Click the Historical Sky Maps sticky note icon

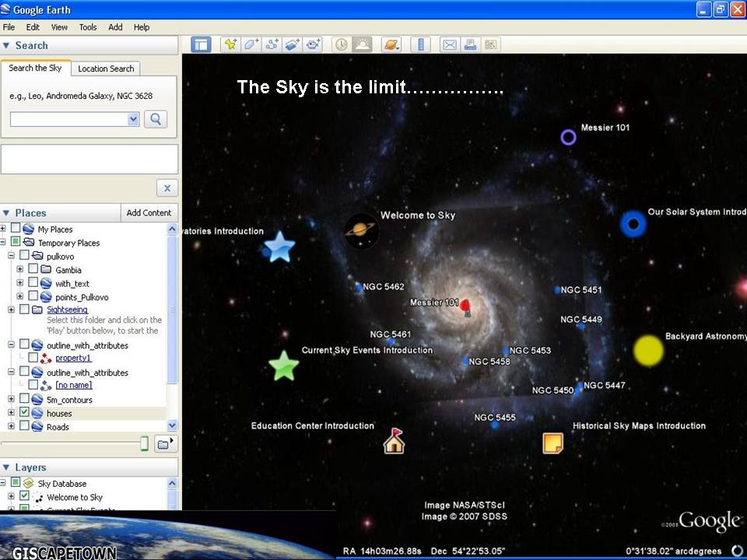(553, 443)
